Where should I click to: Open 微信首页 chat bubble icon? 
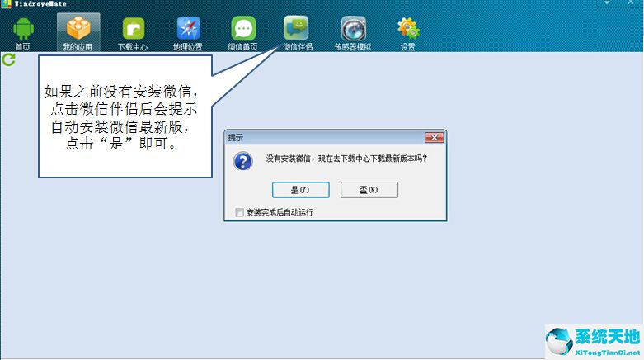(x=243, y=28)
